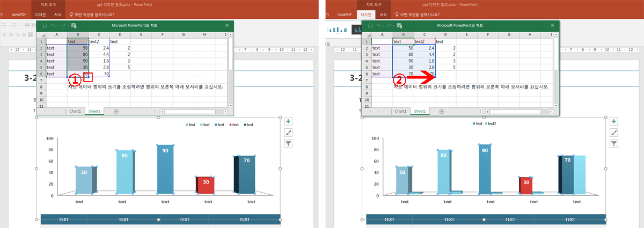Image resolution: width=644 pixels, height=228 pixels.
Task: Open Chart Styles brush button on left chart
Action: [288, 133]
